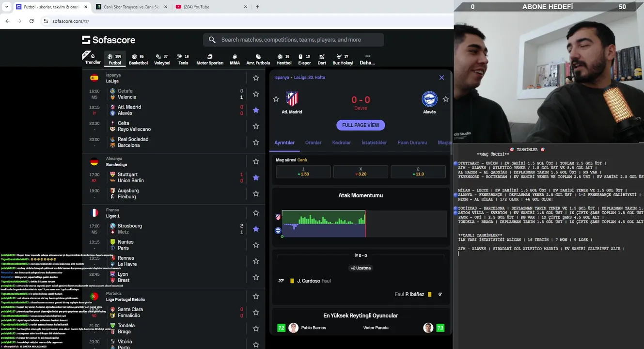Favorite the Tondela - Braga match
The width and height of the screenshot is (644, 349).
[x=256, y=329]
